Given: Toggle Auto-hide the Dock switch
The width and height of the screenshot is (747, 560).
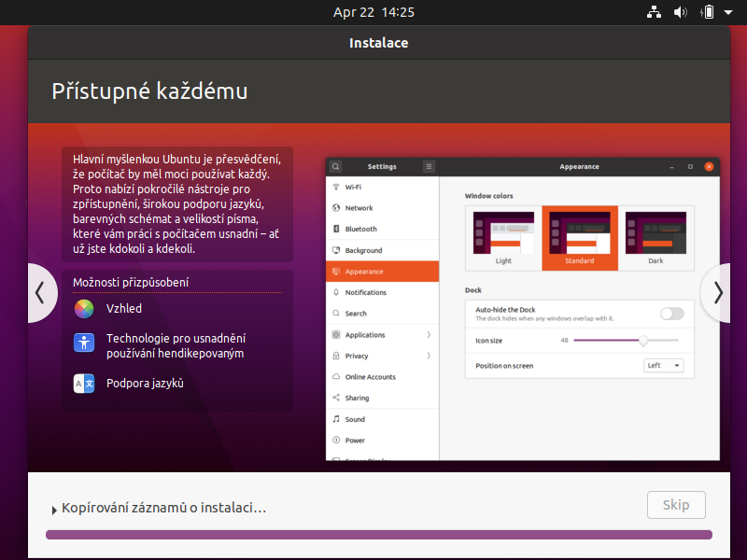Looking at the screenshot, I should (x=672, y=314).
